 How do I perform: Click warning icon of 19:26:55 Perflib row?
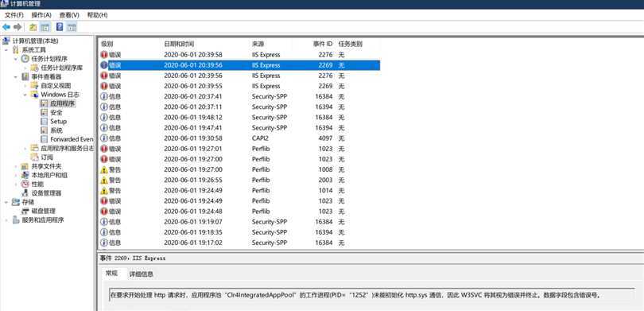104,180
